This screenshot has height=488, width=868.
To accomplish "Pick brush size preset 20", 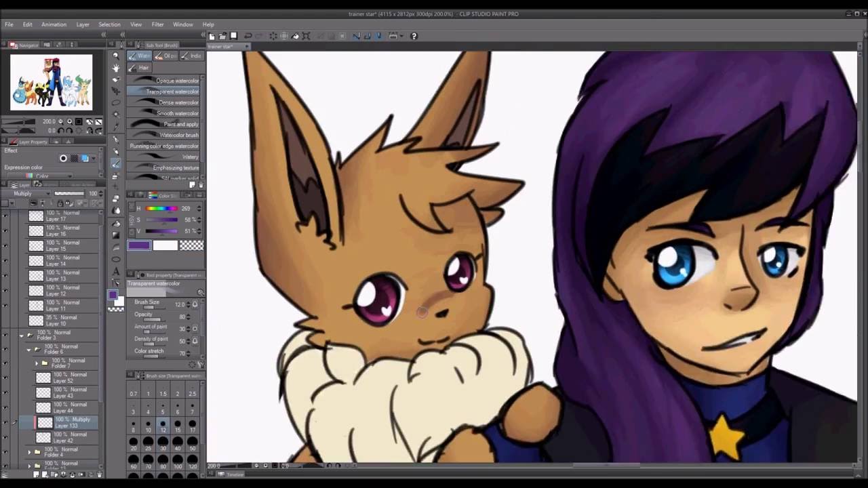I will [134, 444].
